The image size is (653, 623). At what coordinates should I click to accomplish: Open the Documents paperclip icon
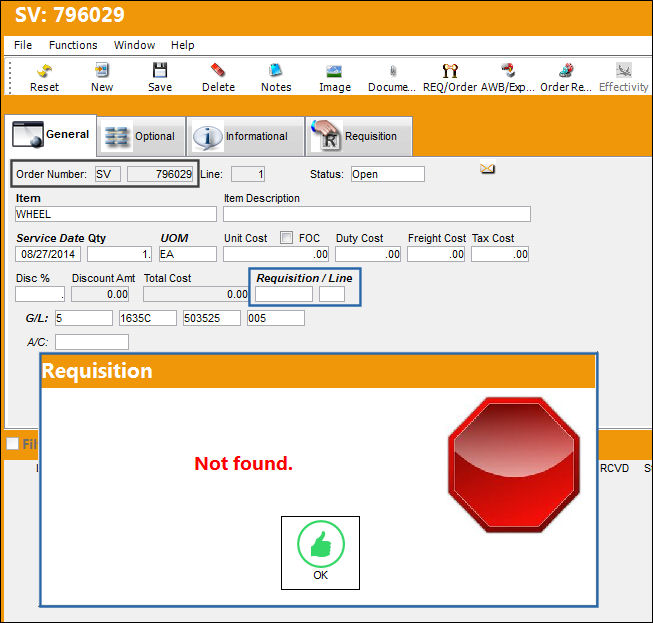click(393, 72)
